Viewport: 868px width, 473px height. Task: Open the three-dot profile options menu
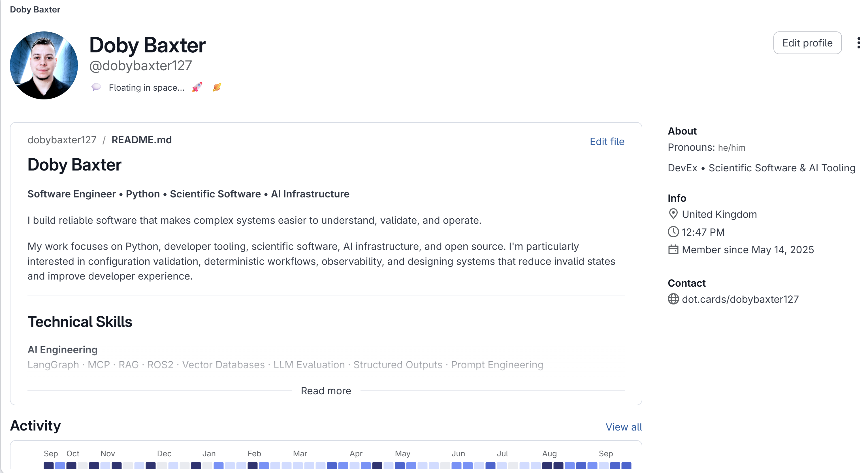click(859, 43)
